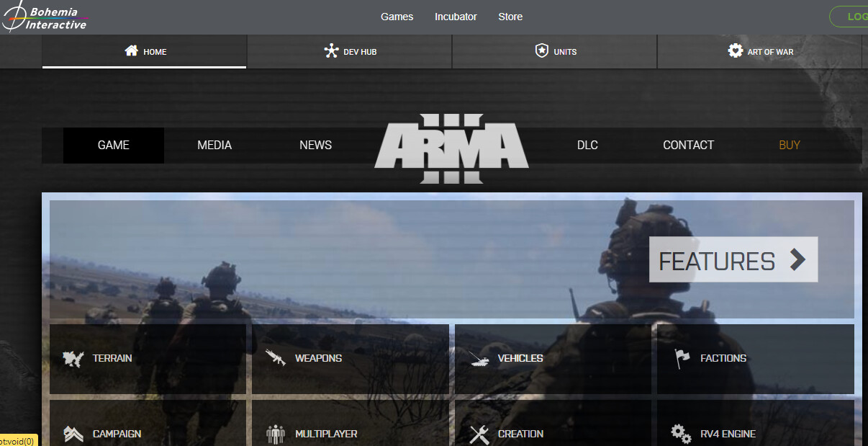
Task: Click the green Login button
Action: pyautogui.click(x=849, y=17)
